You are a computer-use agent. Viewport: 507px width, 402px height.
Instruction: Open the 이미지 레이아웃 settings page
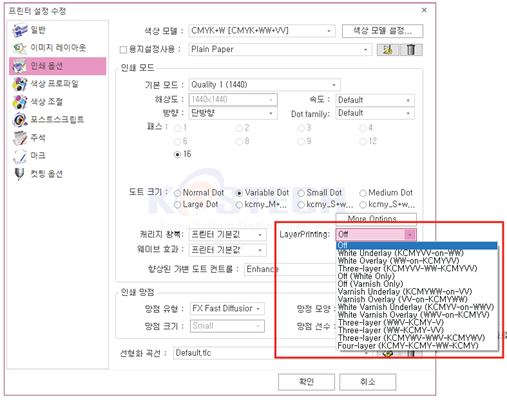coord(58,48)
